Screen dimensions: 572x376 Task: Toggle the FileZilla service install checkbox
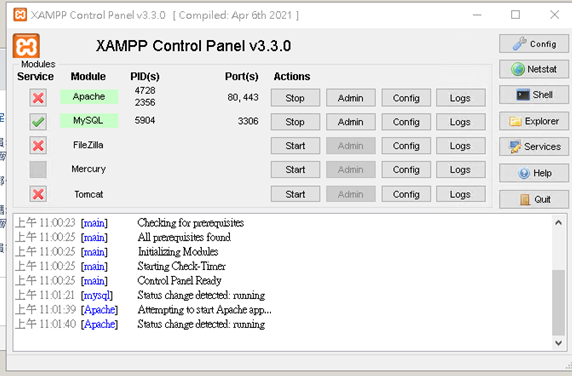[x=38, y=146]
